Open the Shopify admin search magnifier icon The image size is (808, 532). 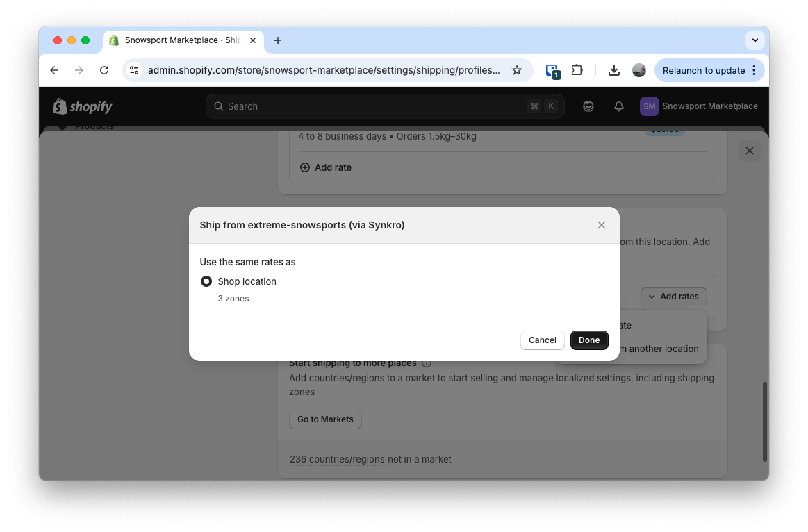pos(219,106)
